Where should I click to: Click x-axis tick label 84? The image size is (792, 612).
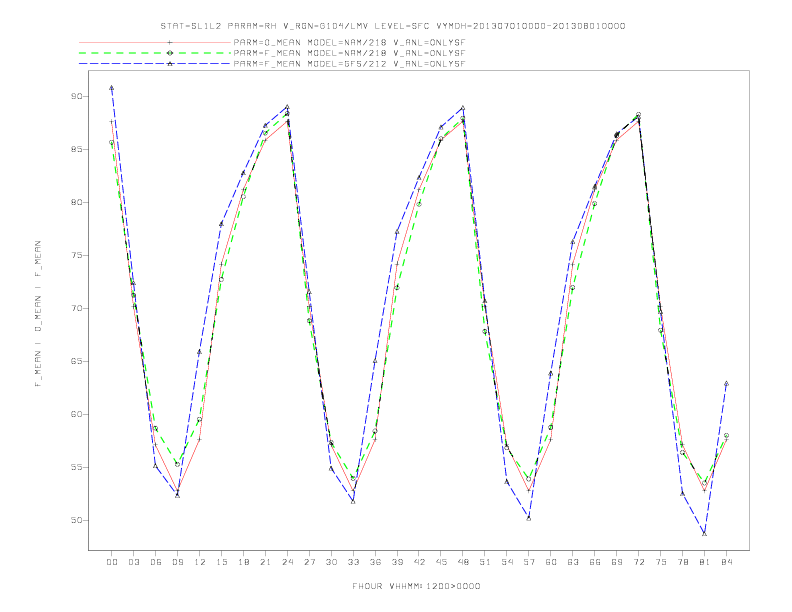(x=726, y=562)
